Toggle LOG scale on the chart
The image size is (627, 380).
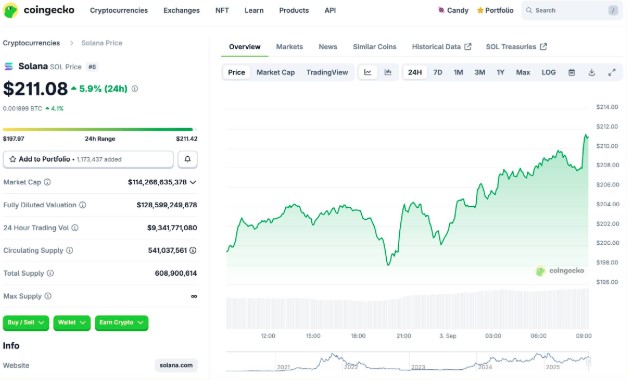tap(548, 72)
